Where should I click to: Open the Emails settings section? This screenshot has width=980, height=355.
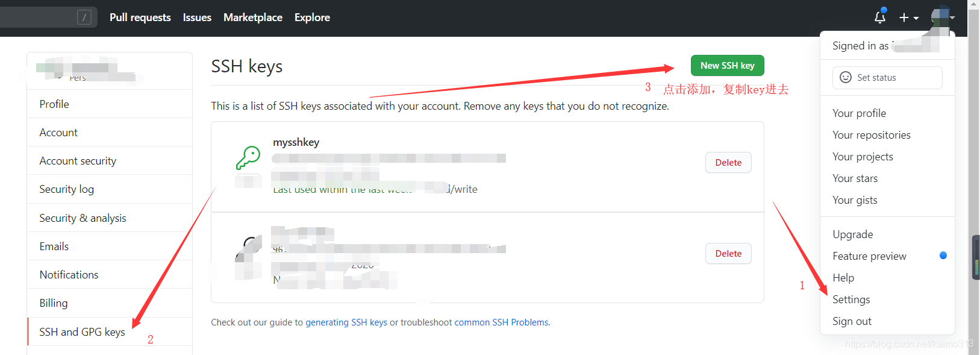pyautogui.click(x=54, y=247)
